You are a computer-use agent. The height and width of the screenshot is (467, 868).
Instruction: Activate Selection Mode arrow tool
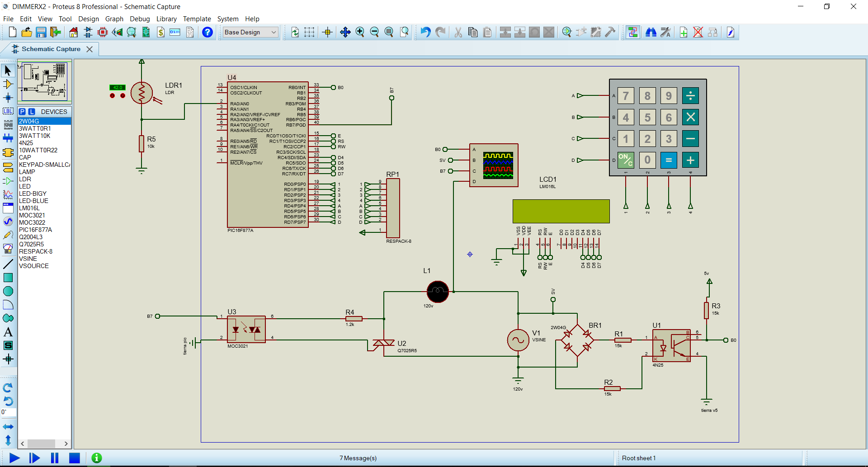(8, 71)
